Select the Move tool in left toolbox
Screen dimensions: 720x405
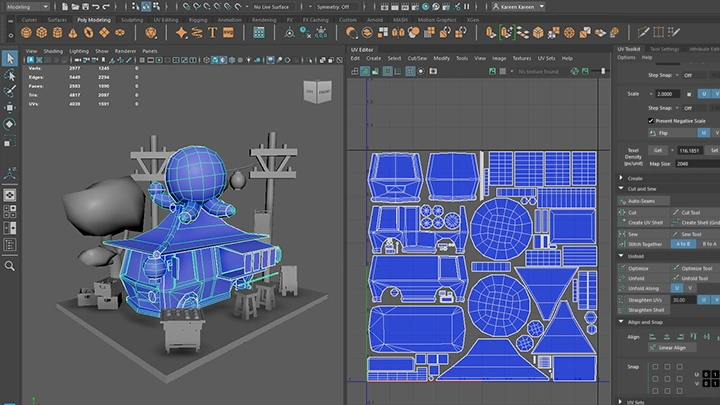[10, 106]
